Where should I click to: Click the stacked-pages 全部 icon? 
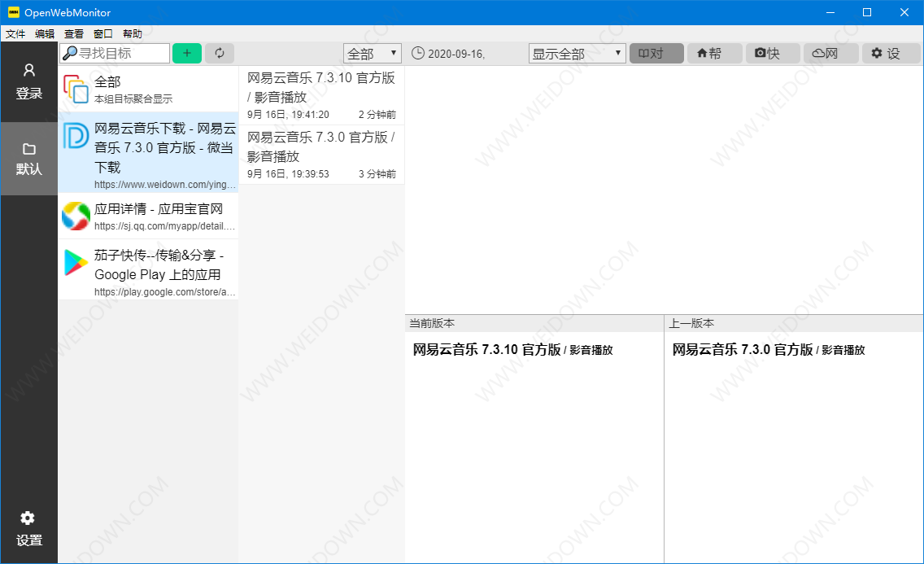76,89
